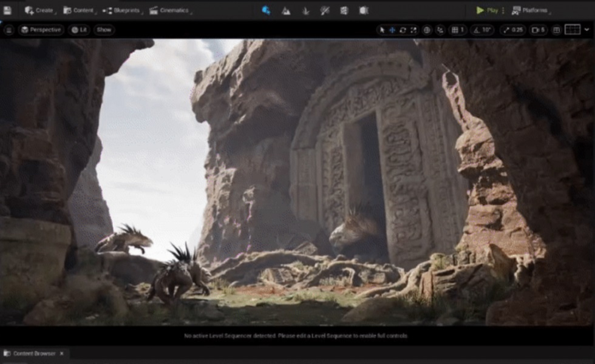Open the Perspective view mode dropdown

coord(41,30)
